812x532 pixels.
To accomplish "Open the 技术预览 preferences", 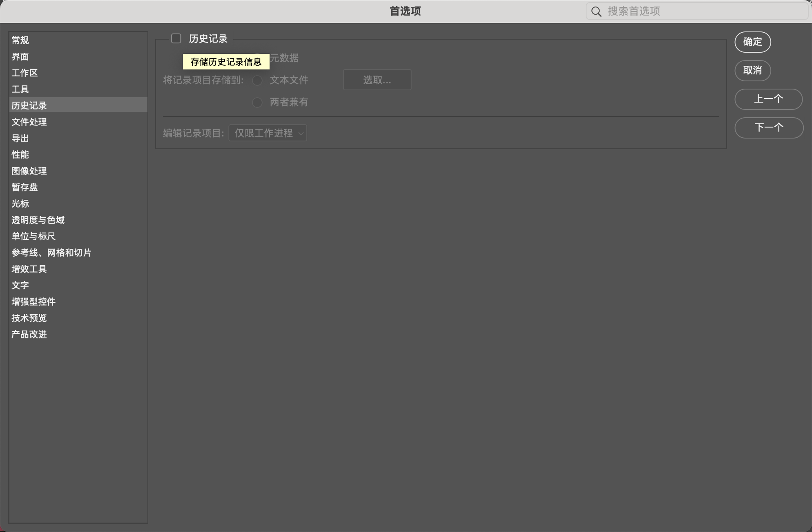I will click(29, 318).
